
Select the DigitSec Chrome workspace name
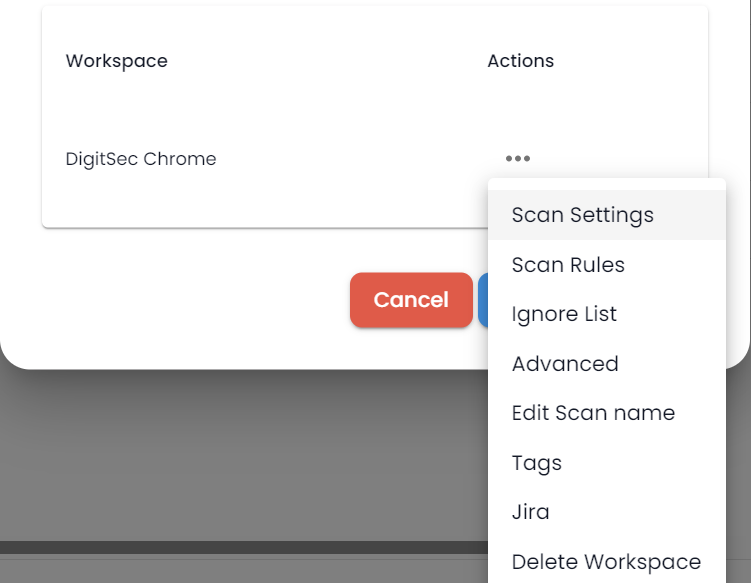(141, 159)
